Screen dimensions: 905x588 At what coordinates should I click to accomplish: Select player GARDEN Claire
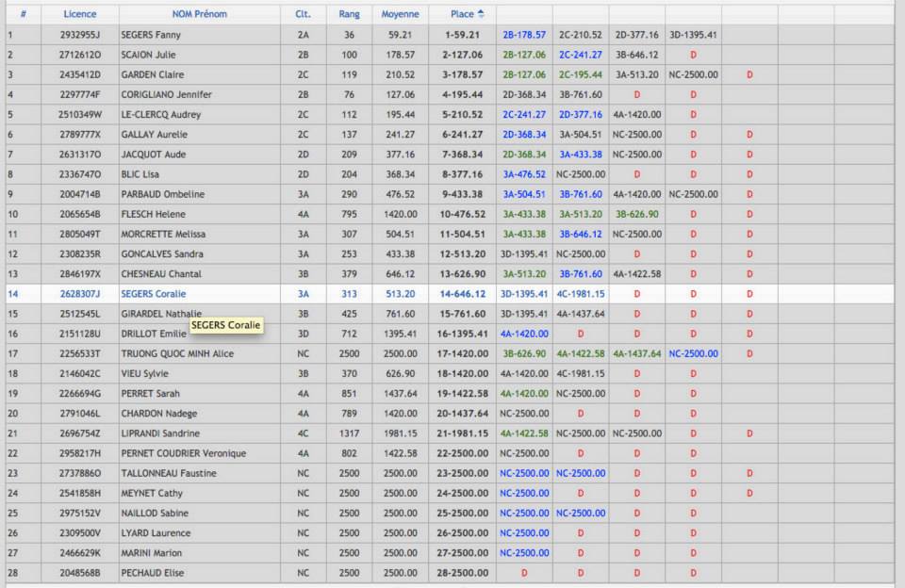point(153,74)
